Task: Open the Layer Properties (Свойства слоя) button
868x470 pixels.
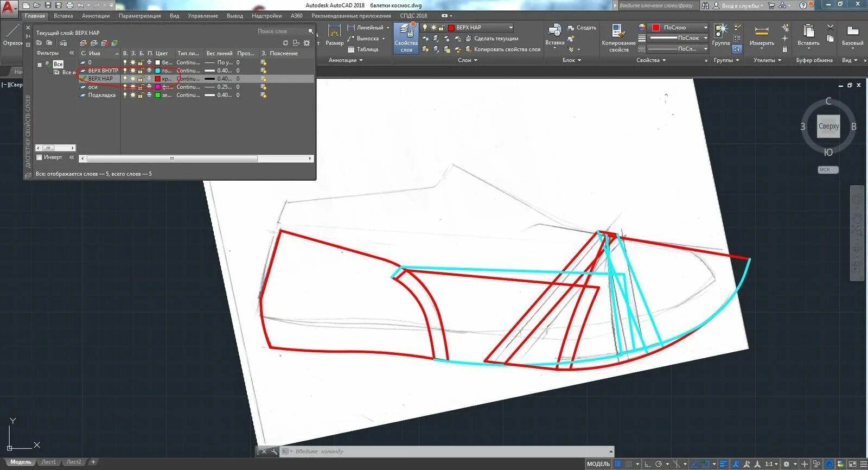Action: [406, 38]
